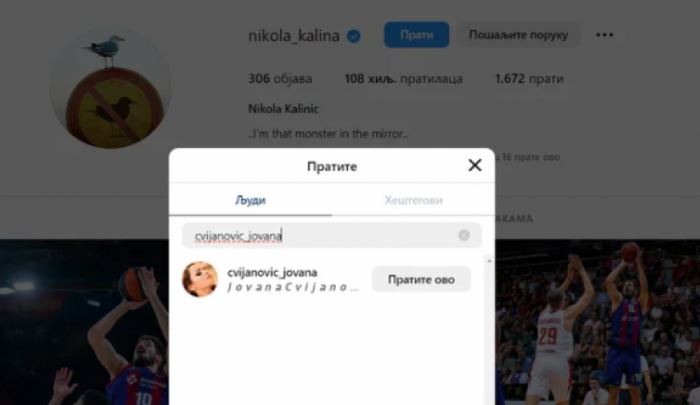Viewport: 700px width, 405px height.
Task: Switch to the Људи tab
Action: (x=250, y=200)
